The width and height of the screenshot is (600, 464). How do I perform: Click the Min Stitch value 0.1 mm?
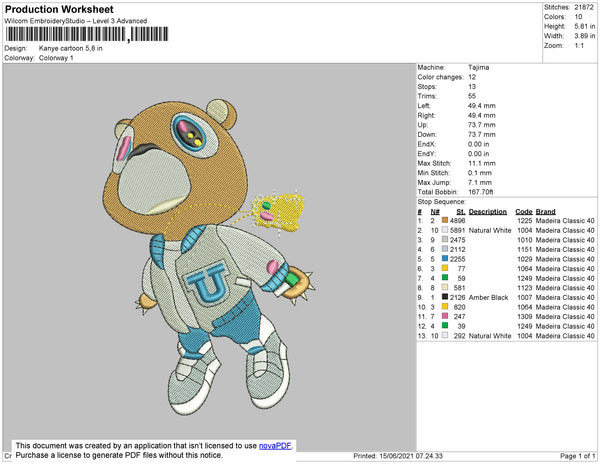point(480,173)
